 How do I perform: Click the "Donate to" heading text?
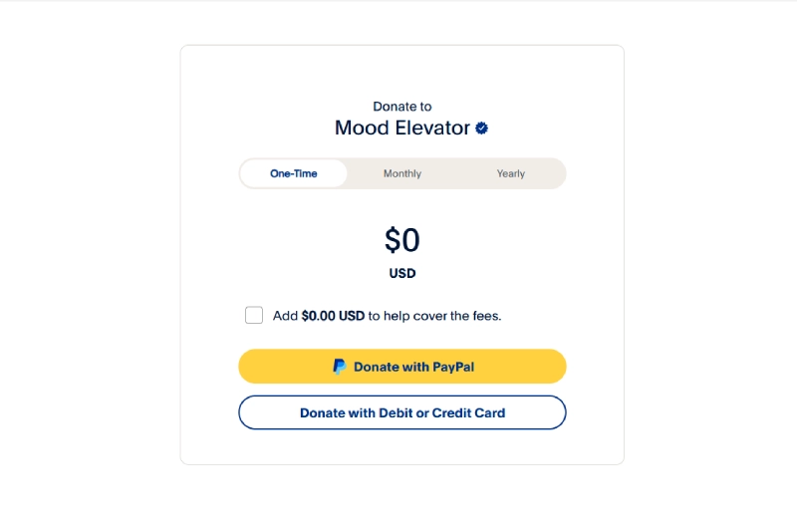click(402, 107)
